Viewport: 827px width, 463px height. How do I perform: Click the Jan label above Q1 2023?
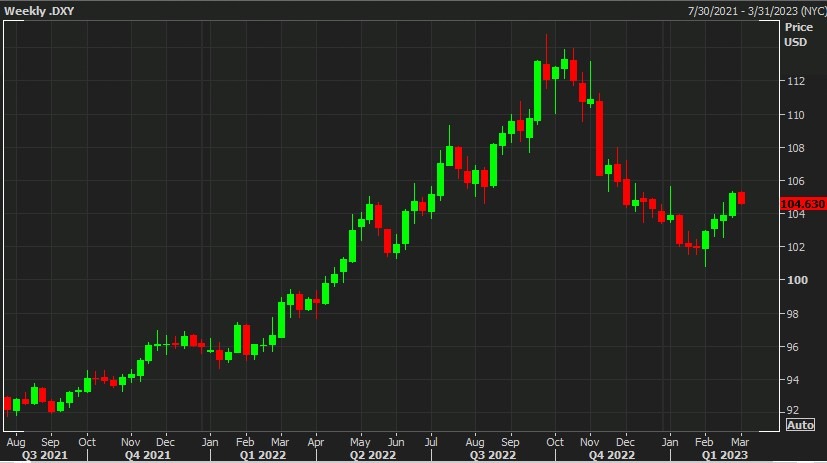tap(670, 442)
